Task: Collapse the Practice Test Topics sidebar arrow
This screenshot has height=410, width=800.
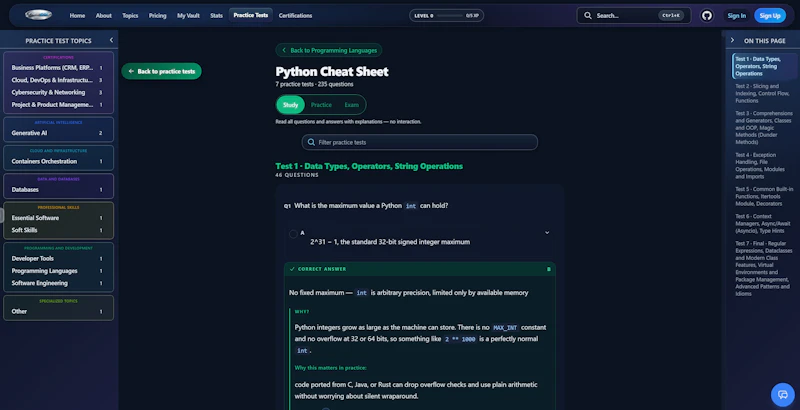Action: pyautogui.click(x=111, y=40)
